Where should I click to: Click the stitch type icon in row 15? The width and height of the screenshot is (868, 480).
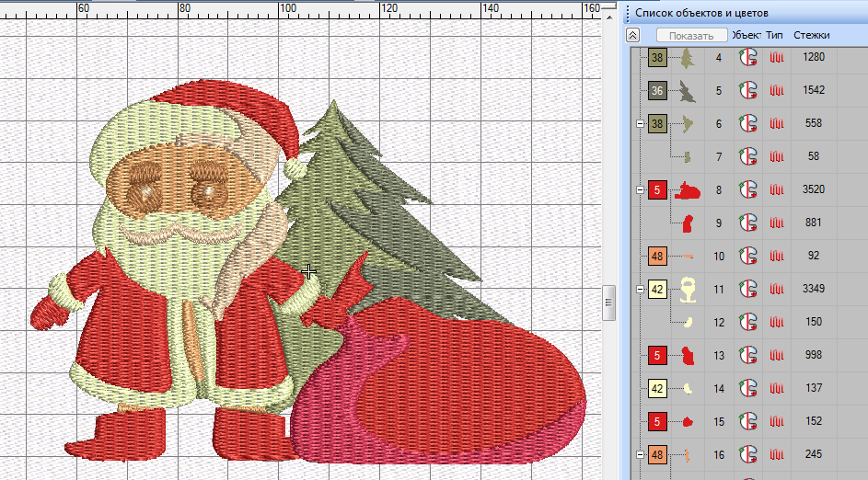[776, 422]
